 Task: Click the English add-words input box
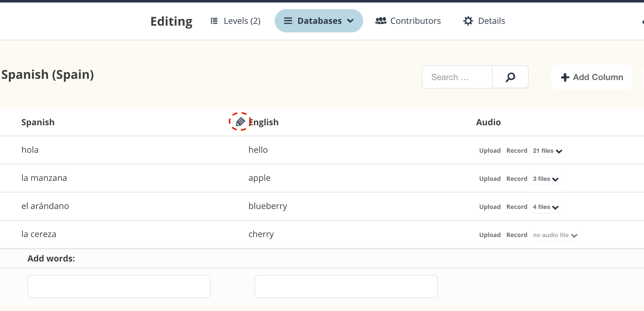tap(346, 287)
